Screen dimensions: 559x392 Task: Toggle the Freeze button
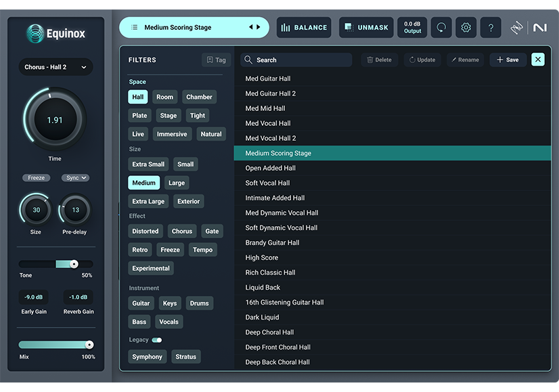click(37, 177)
